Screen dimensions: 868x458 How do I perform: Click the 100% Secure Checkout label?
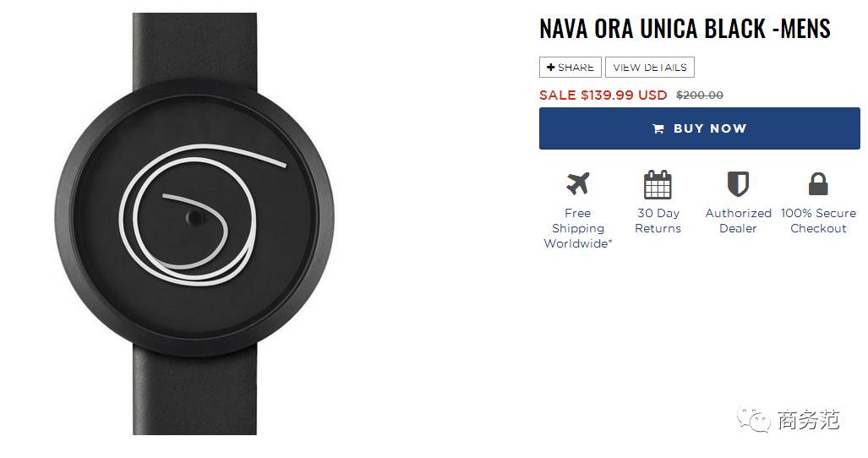pos(818,221)
